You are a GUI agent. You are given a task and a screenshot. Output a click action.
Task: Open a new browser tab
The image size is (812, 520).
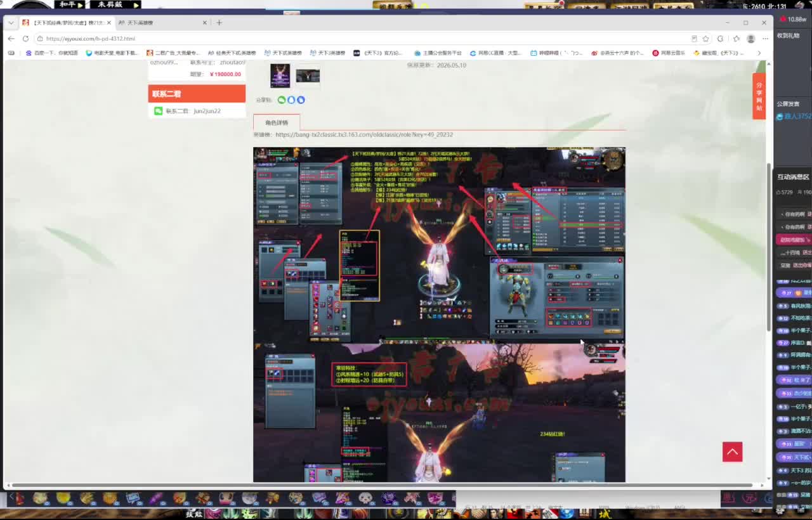click(x=219, y=23)
